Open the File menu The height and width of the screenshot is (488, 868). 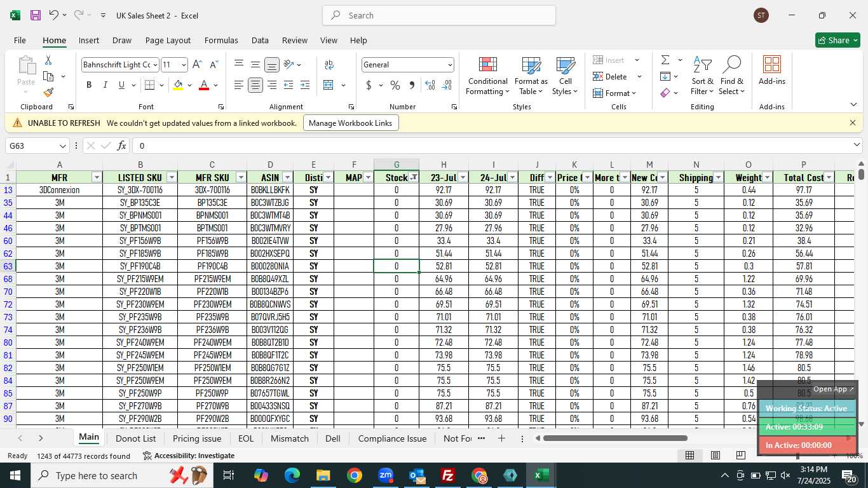tap(20, 40)
